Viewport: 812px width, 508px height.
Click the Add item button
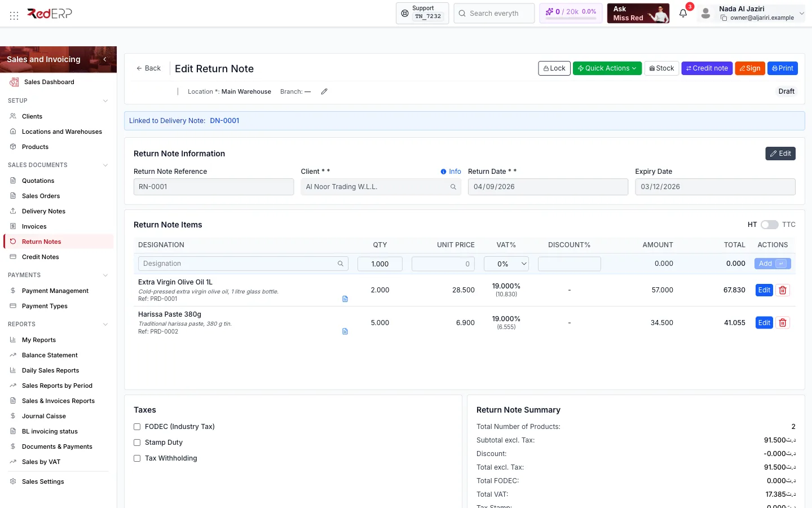pos(773,264)
